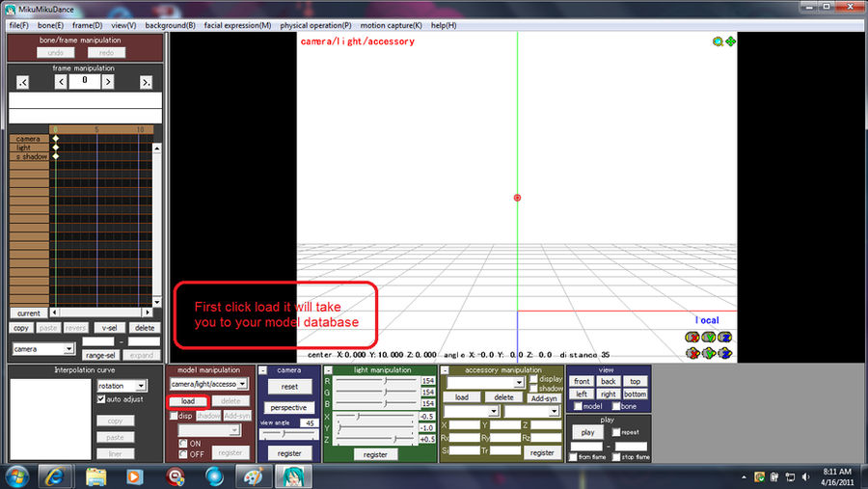Enable the model checkbox in view panel
868x489 pixels.
578,406
